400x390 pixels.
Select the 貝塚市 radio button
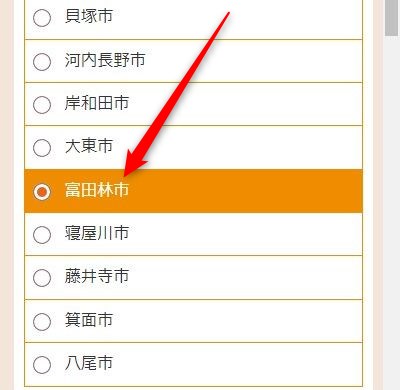pos(42,18)
